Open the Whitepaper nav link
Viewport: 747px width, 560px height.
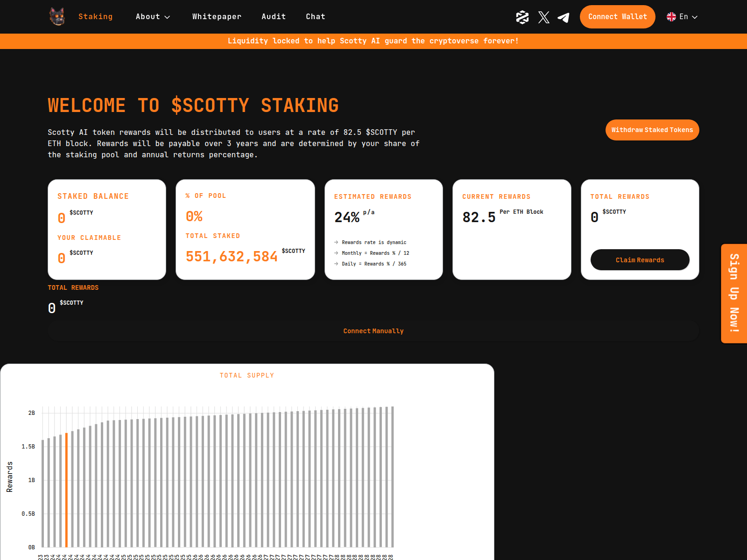tap(217, 17)
